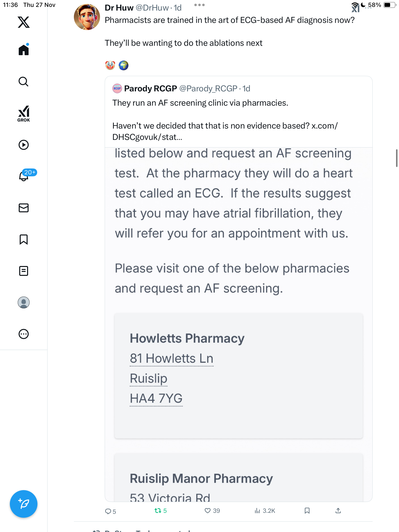Open the video play tab icon

click(24, 145)
